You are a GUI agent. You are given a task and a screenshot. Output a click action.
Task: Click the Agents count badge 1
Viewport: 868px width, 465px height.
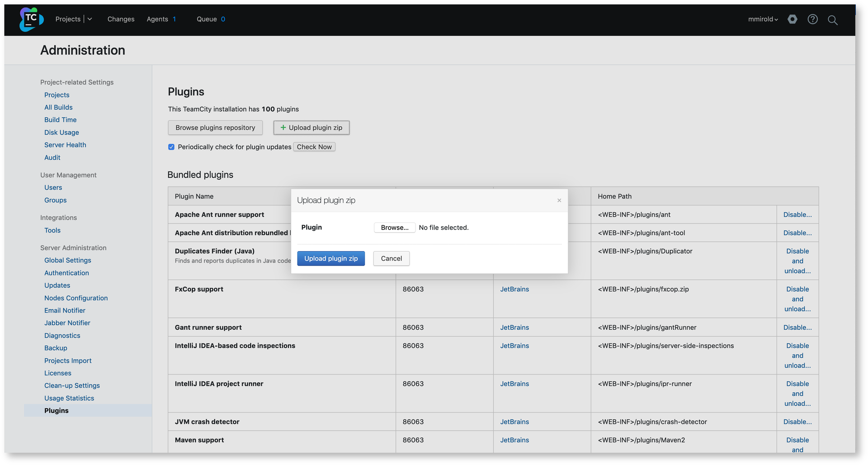pyautogui.click(x=175, y=19)
